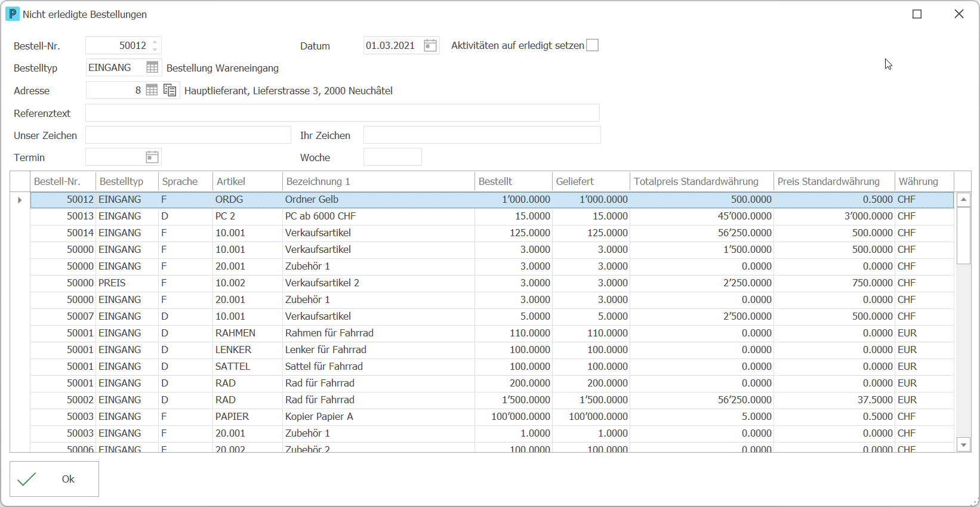Click the application P logo in title bar
This screenshot has height=507, width=980.
13,14
